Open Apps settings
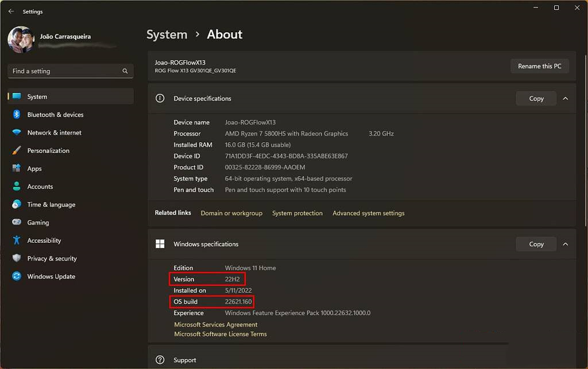588x369 pixels. (x=34, y=168)
